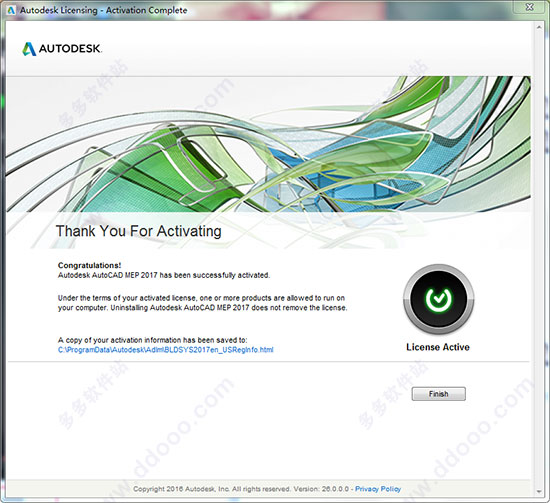Click the Autodesk icon in the title bar
The image size is (550, 503).
12,10
